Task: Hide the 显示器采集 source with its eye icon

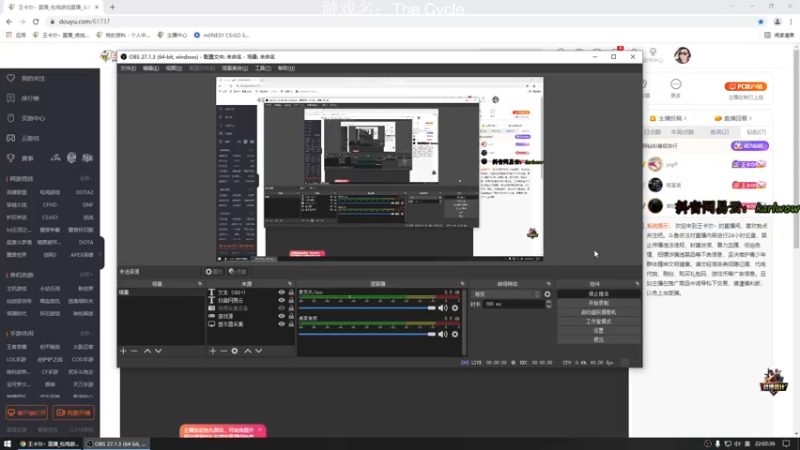Action: pyautogui.click(x=282, y=324)
